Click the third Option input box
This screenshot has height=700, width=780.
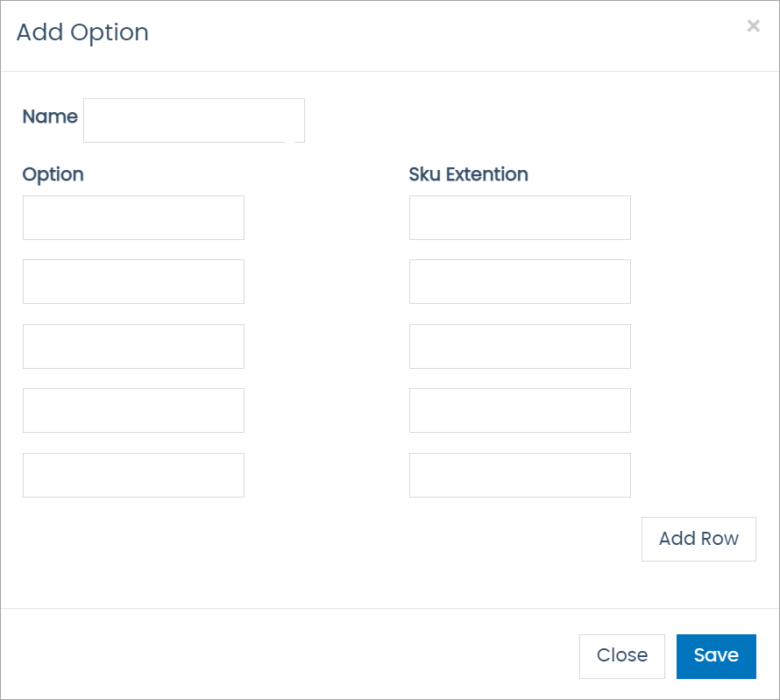tap(133, 346)
